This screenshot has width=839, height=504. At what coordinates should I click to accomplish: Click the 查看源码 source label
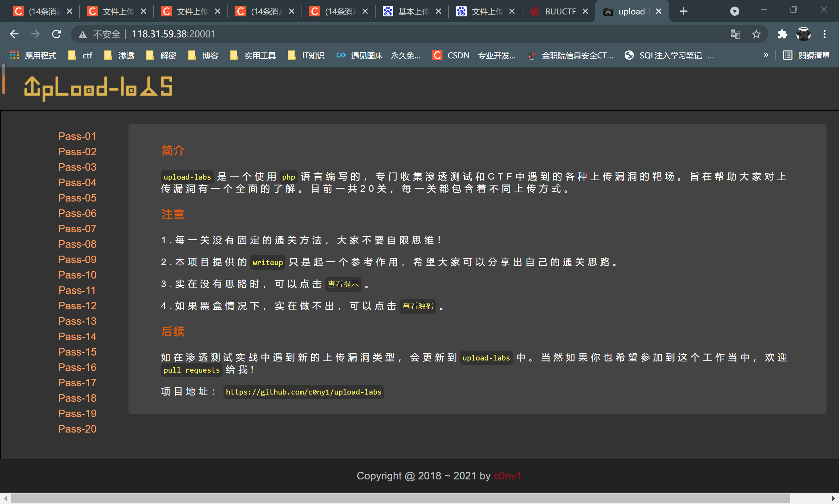coord(418,306)
